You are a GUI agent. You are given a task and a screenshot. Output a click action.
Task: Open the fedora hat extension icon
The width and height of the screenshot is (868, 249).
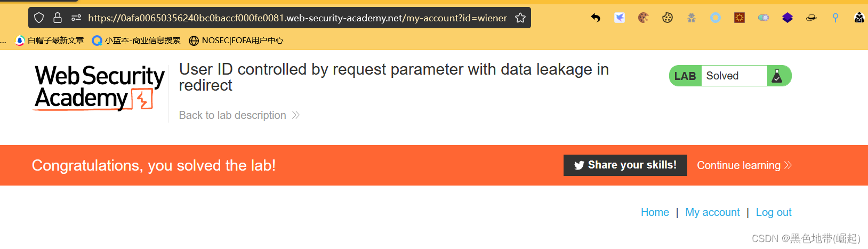(811, 18)
